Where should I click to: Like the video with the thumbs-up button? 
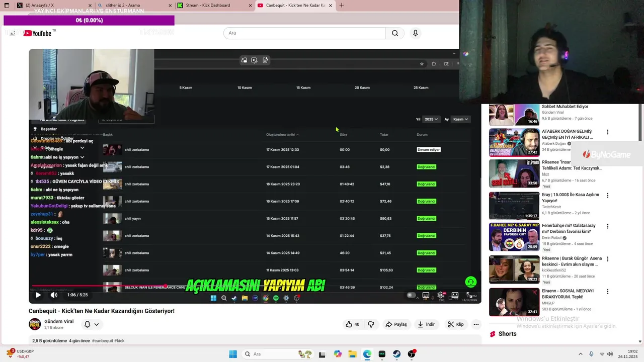tap(352, 324)
